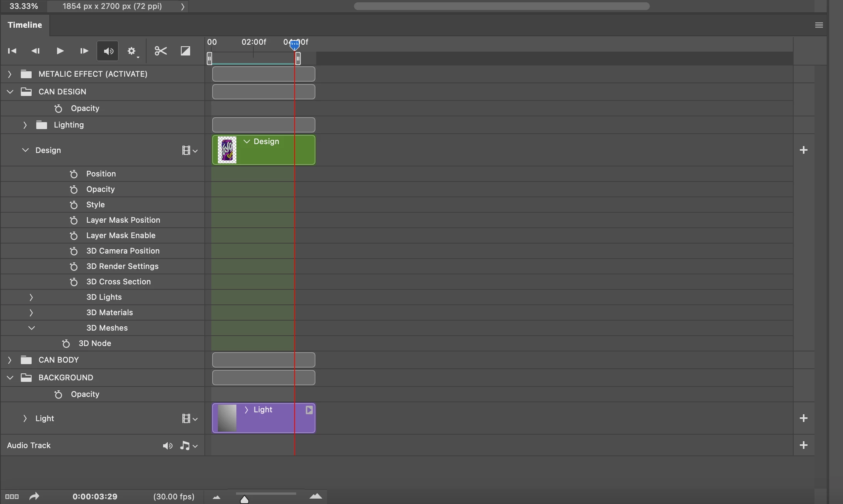
Task: Toggle the 3D Camera Position stopwatch
Action: (x=74, y=251)
